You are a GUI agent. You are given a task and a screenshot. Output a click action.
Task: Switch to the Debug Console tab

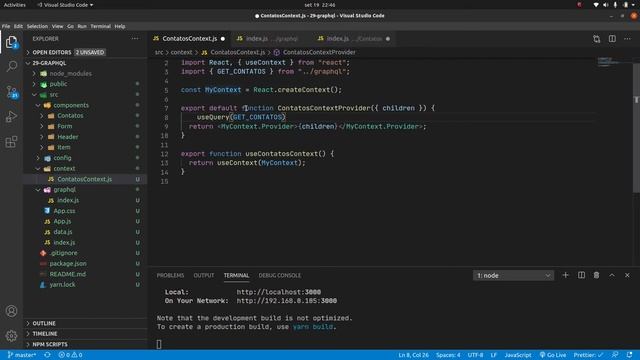(x=280, y=276)
